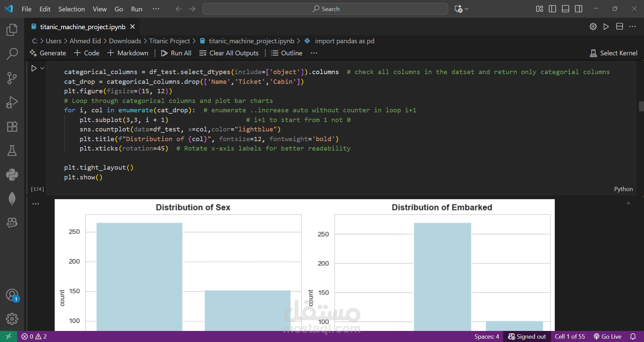The image size is (644, 342).
Task: Click the top Search command box
Action: (x=325, y=9)
